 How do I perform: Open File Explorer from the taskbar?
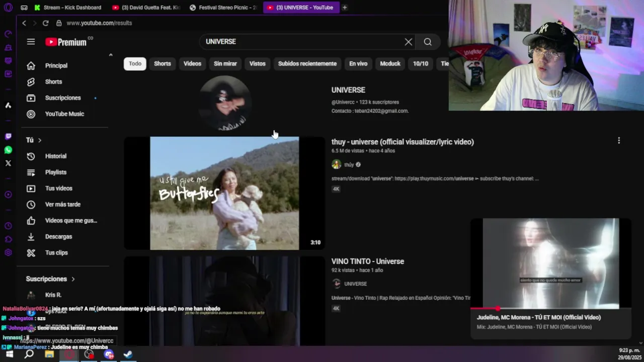click(49, 354)
